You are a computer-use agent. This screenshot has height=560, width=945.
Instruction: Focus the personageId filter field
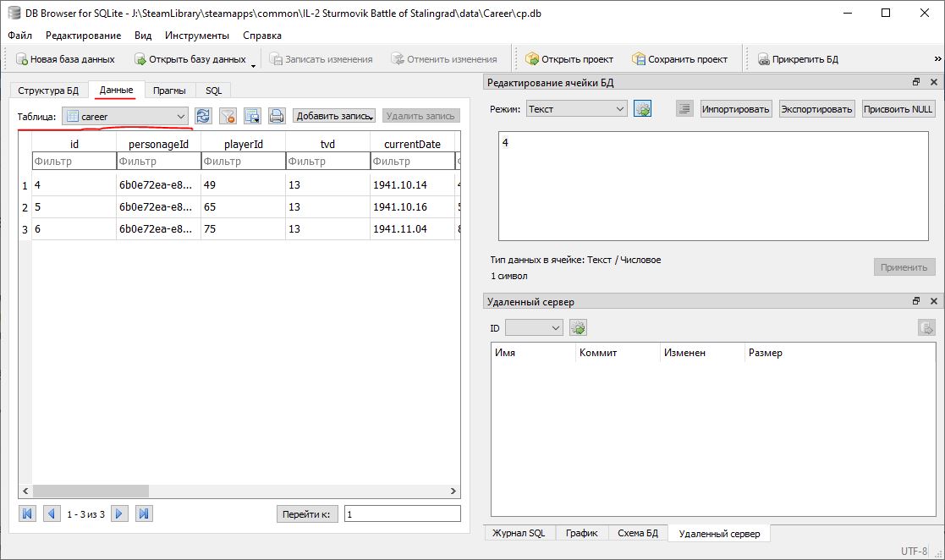tap(158, 161)
